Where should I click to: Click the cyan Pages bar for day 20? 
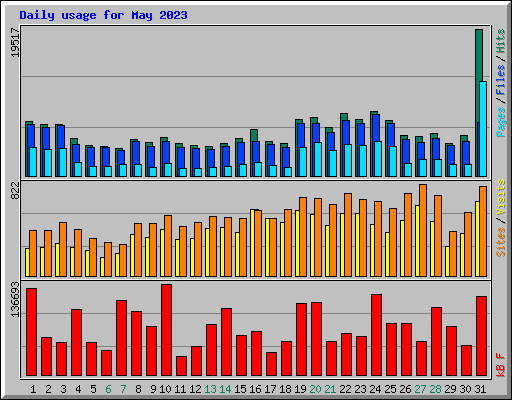pos(318,160)
